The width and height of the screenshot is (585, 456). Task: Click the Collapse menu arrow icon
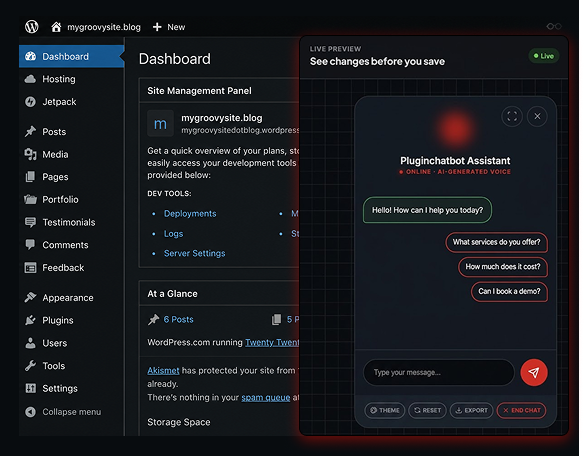pyautogui.click(x=31, y=412)
